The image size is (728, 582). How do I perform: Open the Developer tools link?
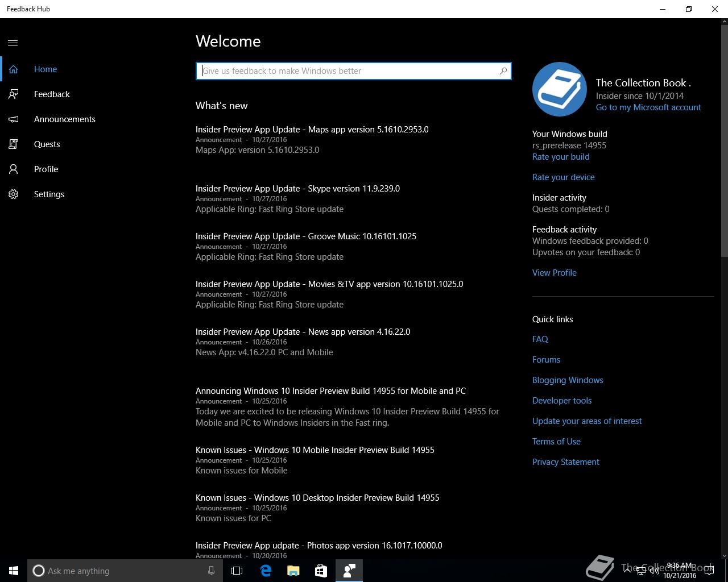(x=562, y=401)
